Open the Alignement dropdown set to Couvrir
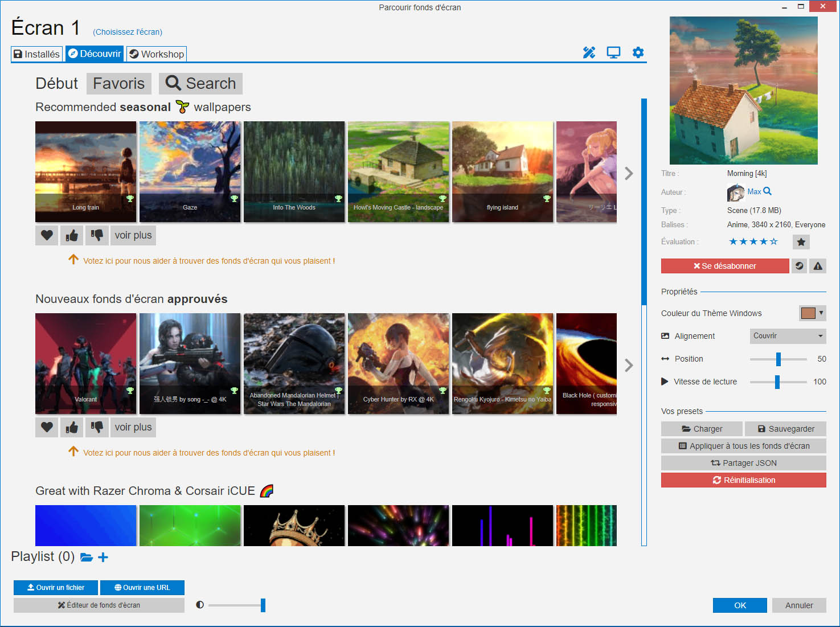 (x=788, y=336)
